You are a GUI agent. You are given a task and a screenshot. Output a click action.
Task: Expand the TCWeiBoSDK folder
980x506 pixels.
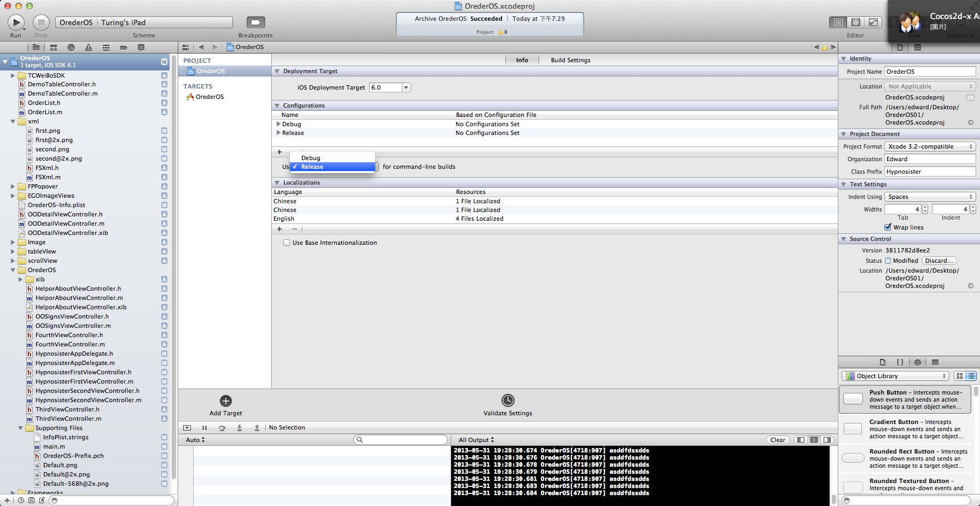click(x=13, y=75)
